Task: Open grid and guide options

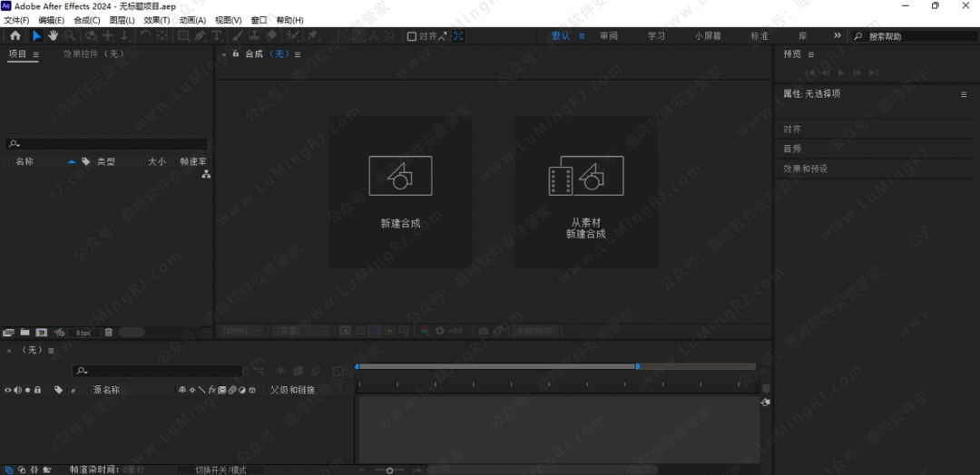Action: [x=404, y=331]
